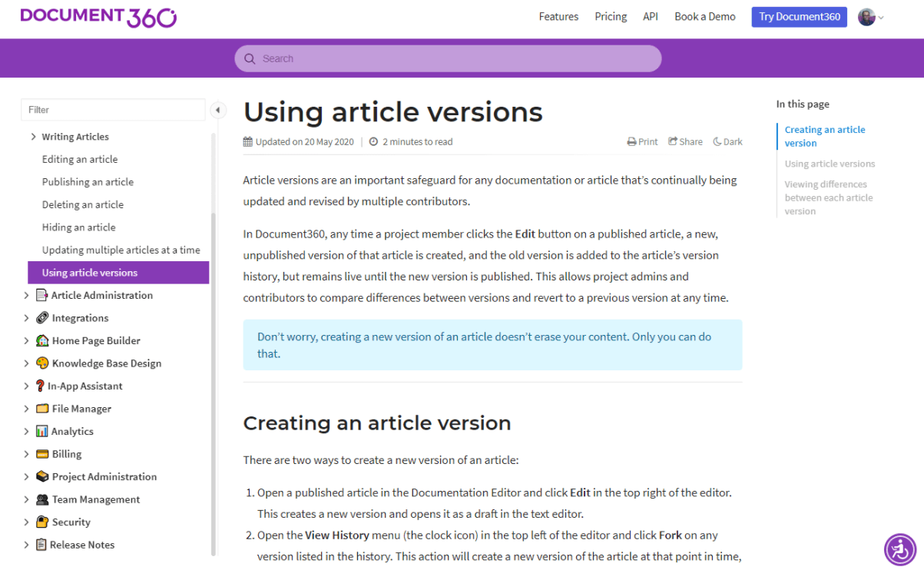The width and height of the screenshot is (924, 570).
Task: Toggle Dark mode moon icon
Action: tap(717, 141)
